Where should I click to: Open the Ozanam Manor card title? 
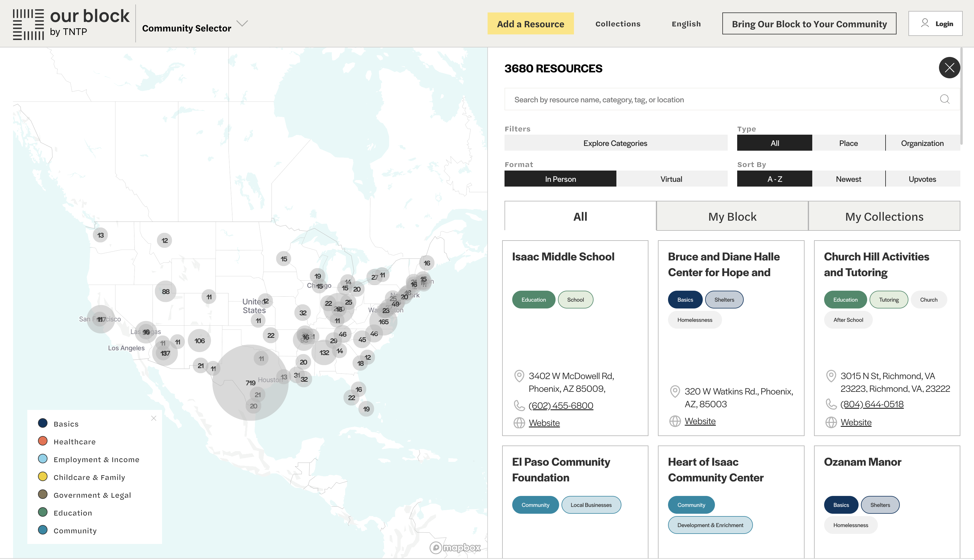tap(862, 462)
